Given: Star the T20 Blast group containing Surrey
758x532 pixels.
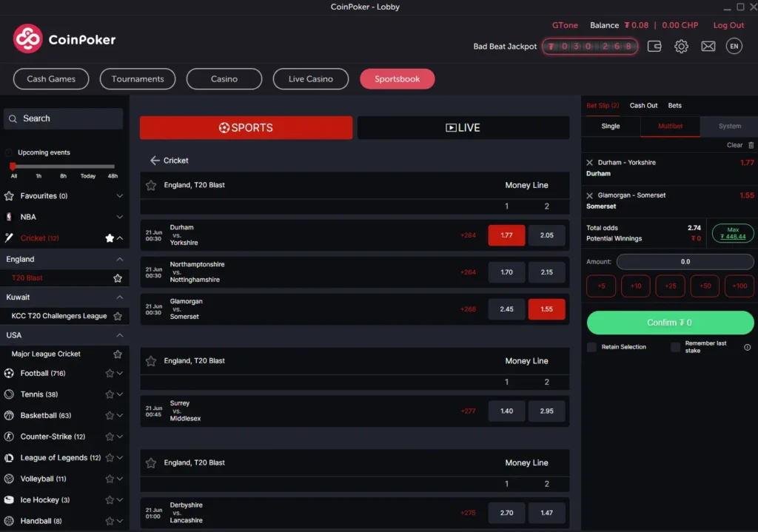Looking at the screenshot, I should point(151,361).
